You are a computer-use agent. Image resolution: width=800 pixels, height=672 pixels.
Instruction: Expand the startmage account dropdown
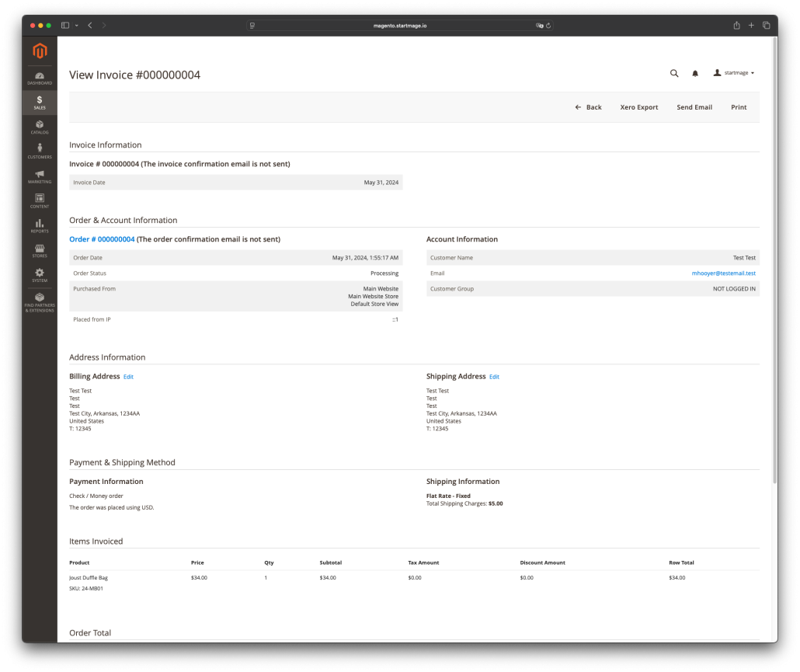(x=734, y=73)
